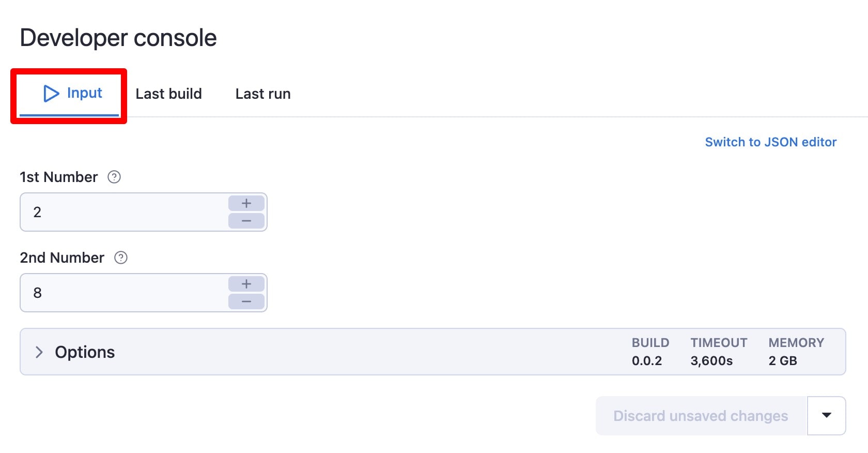868x453 pixels.
Task: Expand Options section via chevron arrow
Action: coord(39,352)
